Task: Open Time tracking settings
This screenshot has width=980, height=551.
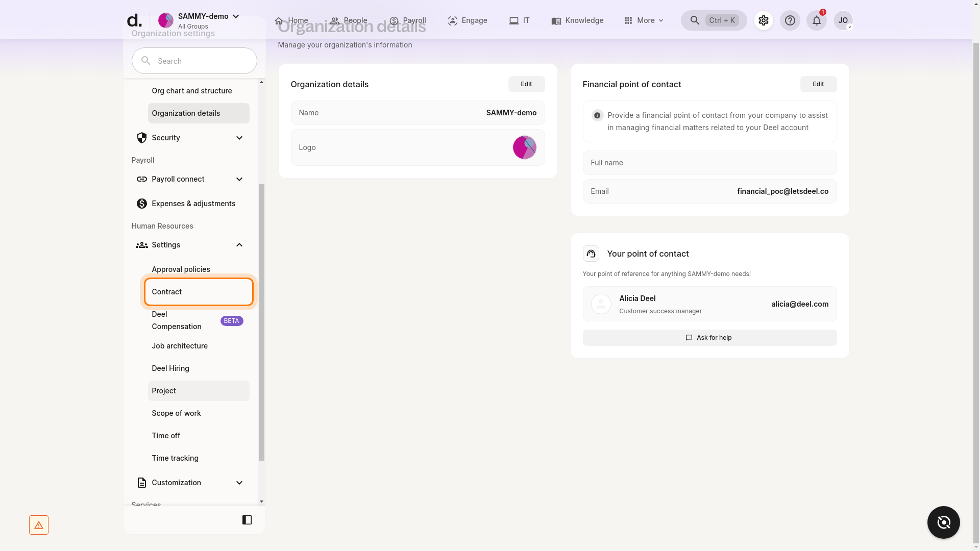Action: [x=199, y=458]
